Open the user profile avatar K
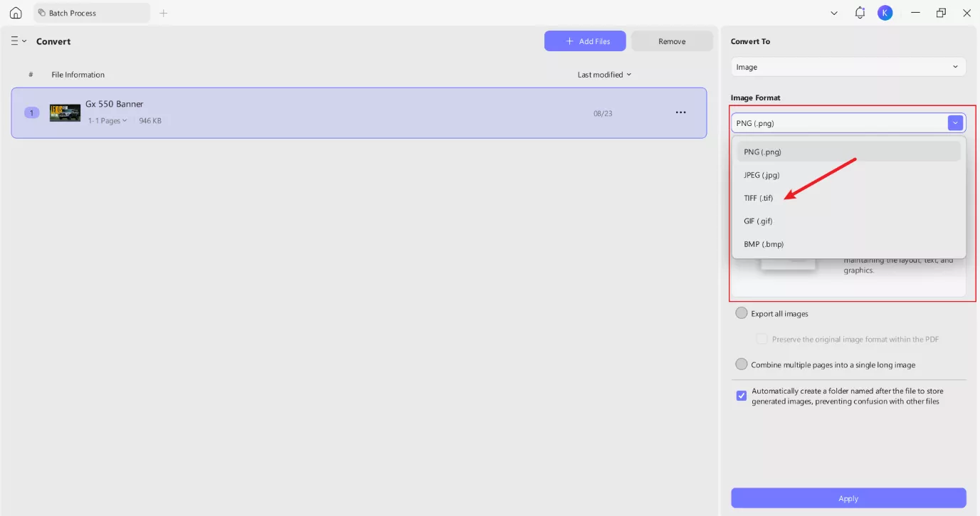 coord(885,13)
